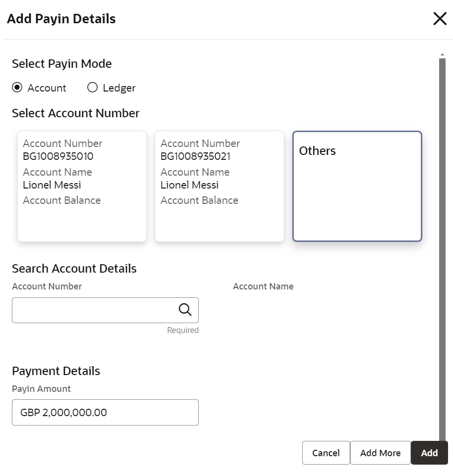This screenshot has width=453, height=476.
Task: Click Lionel Messi name in second card
Action: (x=189, y=185)
